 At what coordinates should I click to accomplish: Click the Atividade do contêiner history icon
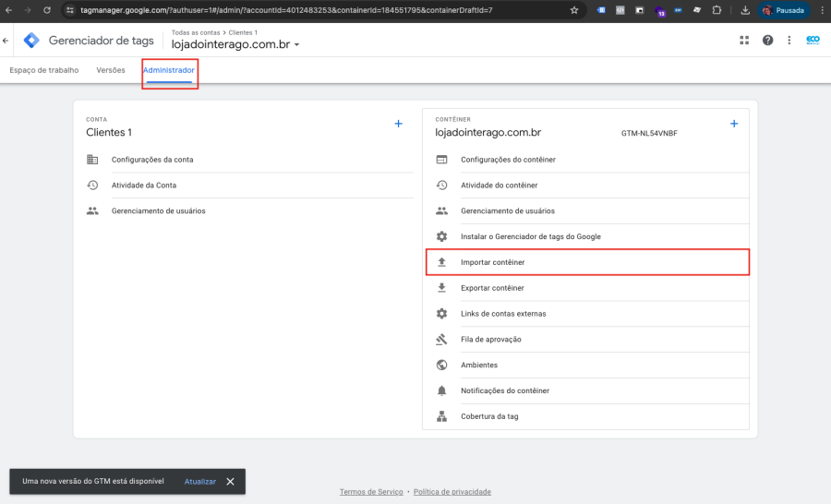tap(441, 185)
